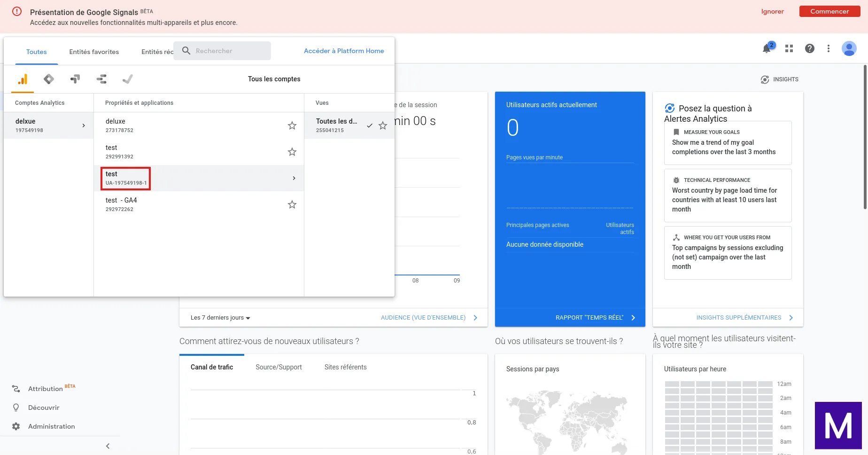Switch to the Source/Support tab
This screenshot has height=455, width=868.
click(x=279, y=367)
